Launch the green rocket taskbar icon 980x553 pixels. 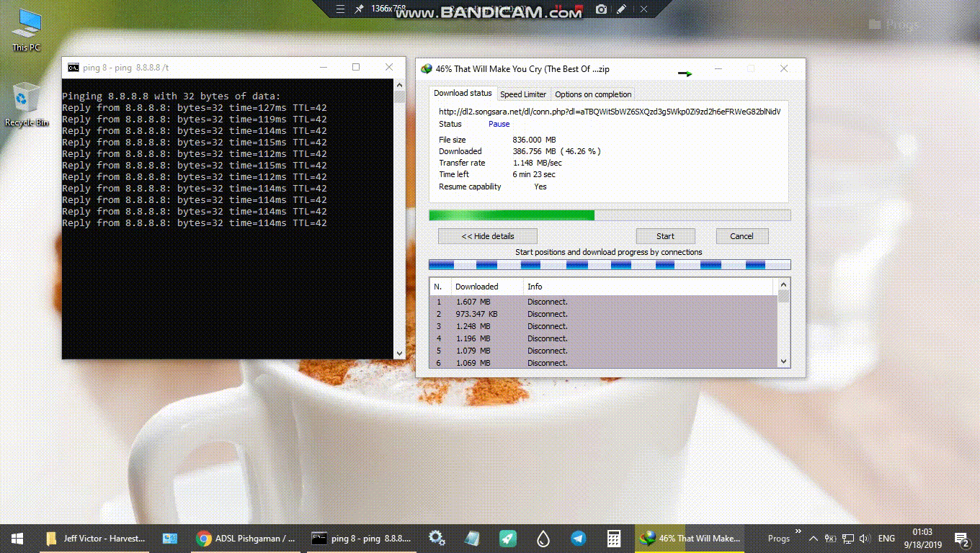pyautogui.click(x=507, y=538)
